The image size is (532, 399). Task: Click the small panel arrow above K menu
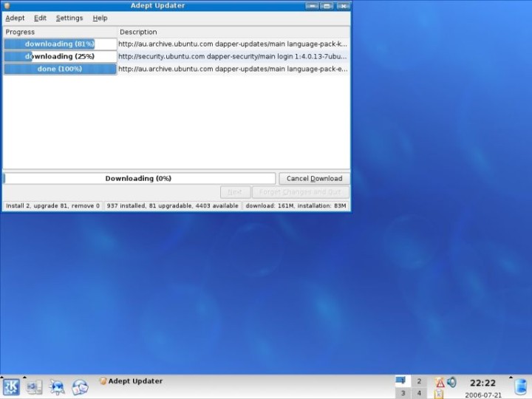(2, 377)
